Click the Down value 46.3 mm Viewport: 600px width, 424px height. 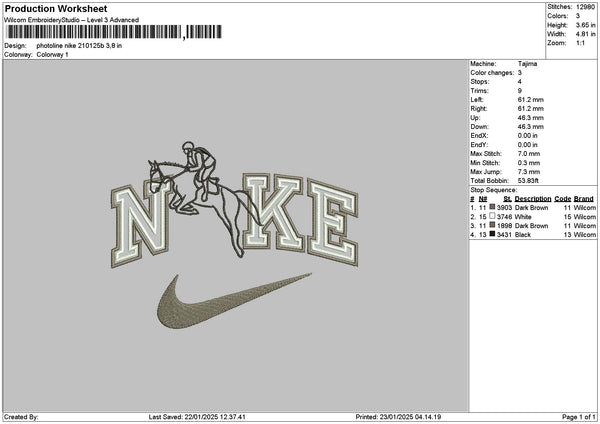click(x=530, y=127)
